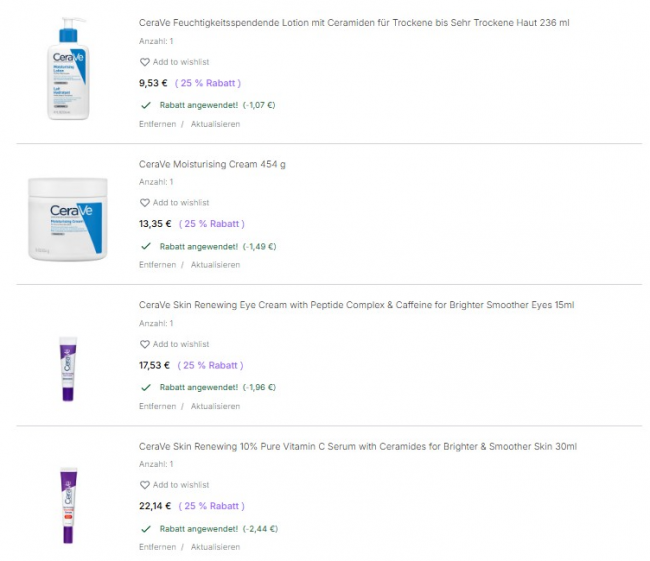Click Entfernen for the Vitamin C Serum
The height and width of the screenshot is (561, 650).
157,547
